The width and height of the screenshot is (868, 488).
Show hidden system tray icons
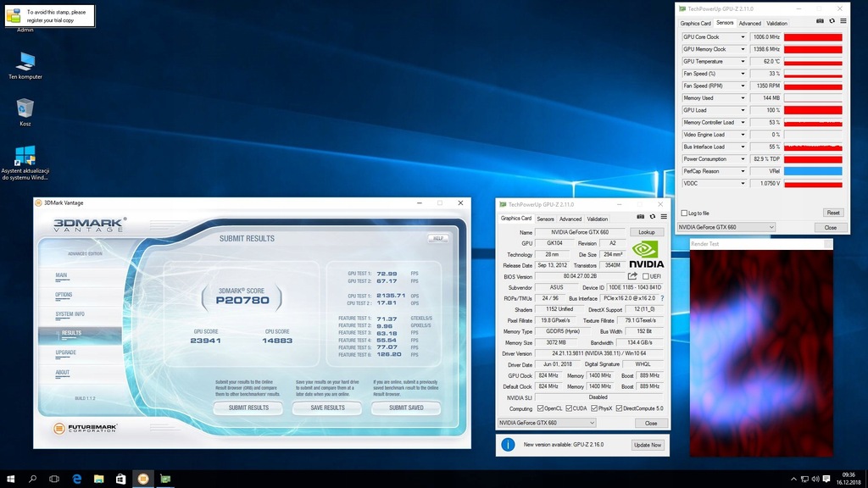(x=793, y=480)
